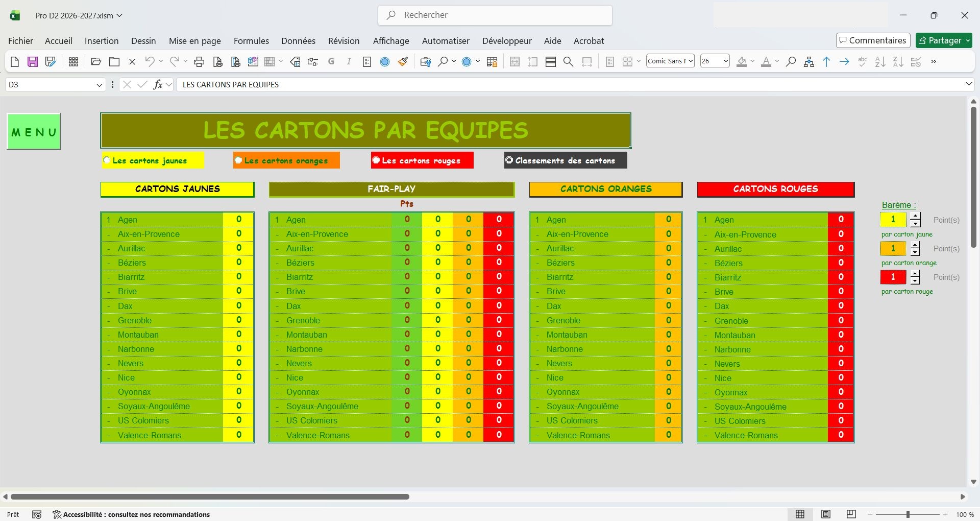Select the 'Classements des cartons' radio button
980x521 pixels.
pyautogui.click(x=509, y=160)
